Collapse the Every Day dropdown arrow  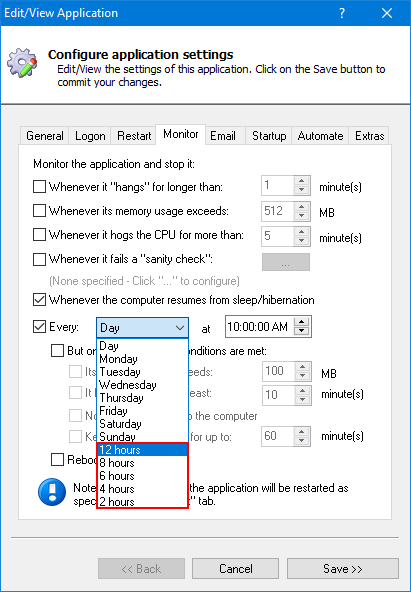click(x=180, y=328)
